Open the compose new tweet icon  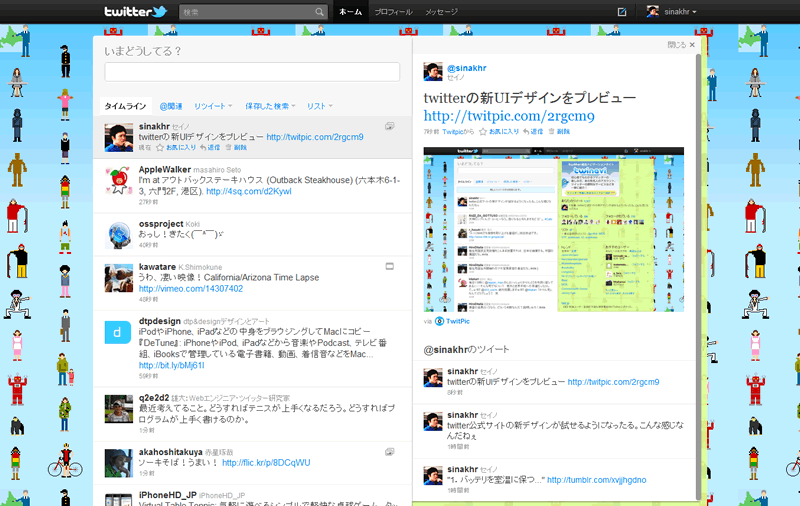[x=622, y=12]
